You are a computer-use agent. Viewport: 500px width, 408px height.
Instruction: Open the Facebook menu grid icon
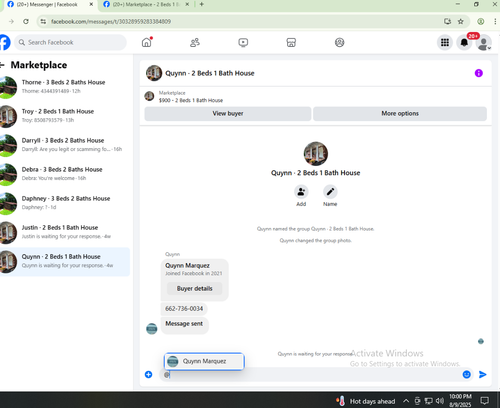pos(445,42)
